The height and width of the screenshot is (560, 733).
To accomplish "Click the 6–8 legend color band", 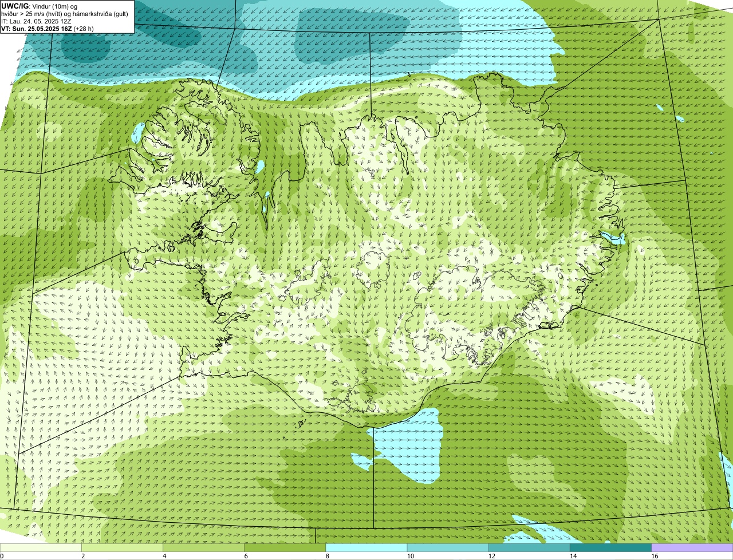I will click(x=285, y=547).
